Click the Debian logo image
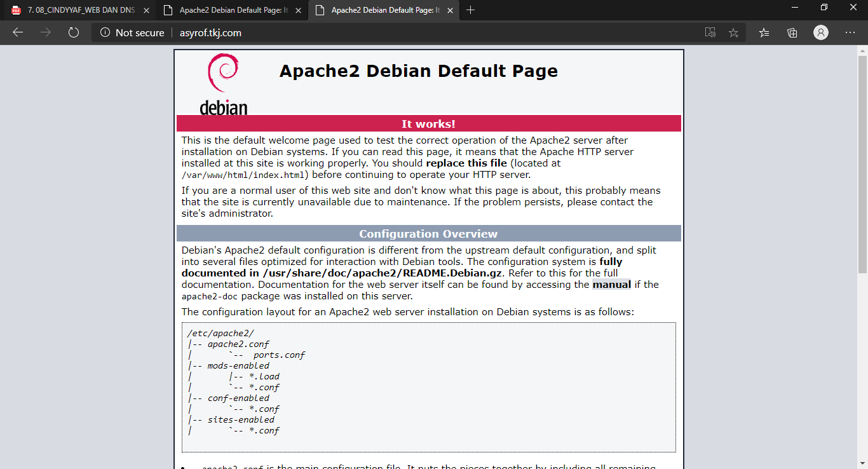Screen dimensions: 868x469 pos(223,84)
